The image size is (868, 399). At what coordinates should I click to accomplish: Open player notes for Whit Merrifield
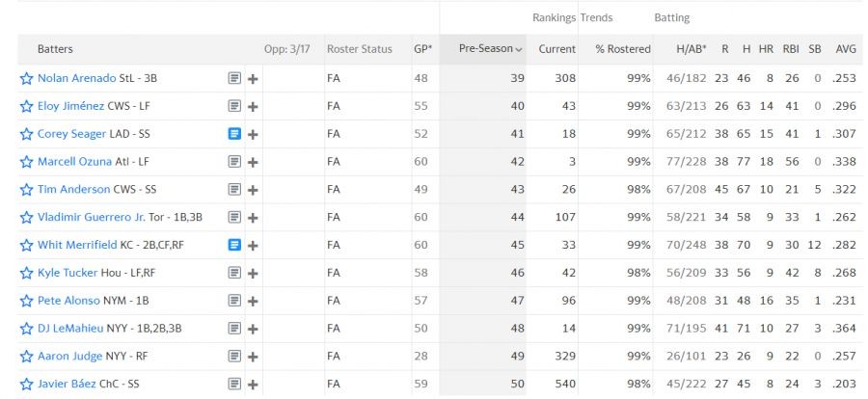234,246
